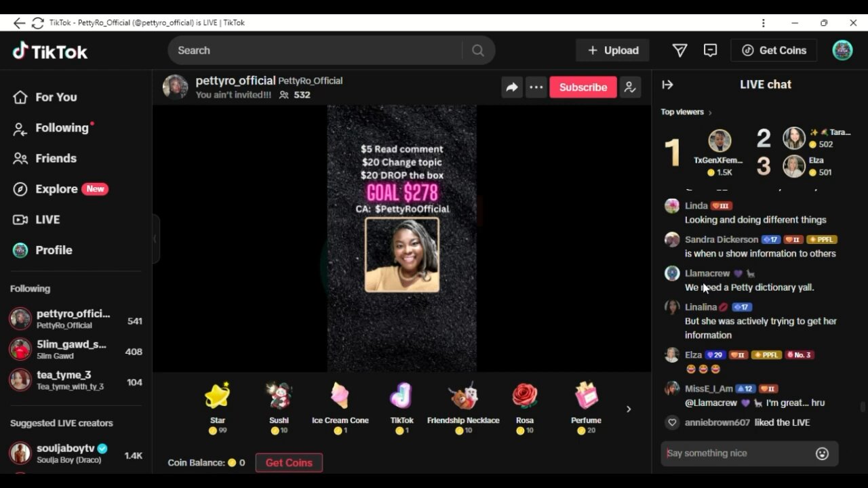Viewport: 868px width, 488px height.
Task: Go to For You feed
Action: tap(45, 97)
